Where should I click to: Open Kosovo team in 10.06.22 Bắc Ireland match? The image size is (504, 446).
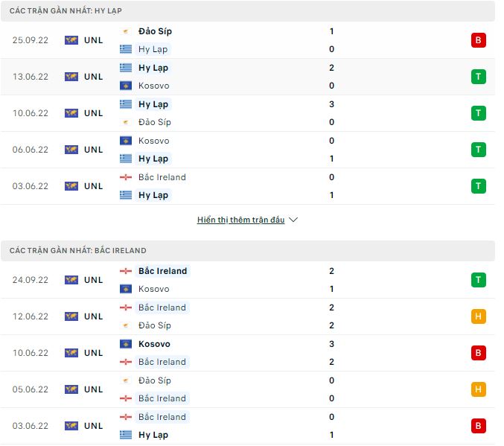pyautogui.click(x=154, y=344)
